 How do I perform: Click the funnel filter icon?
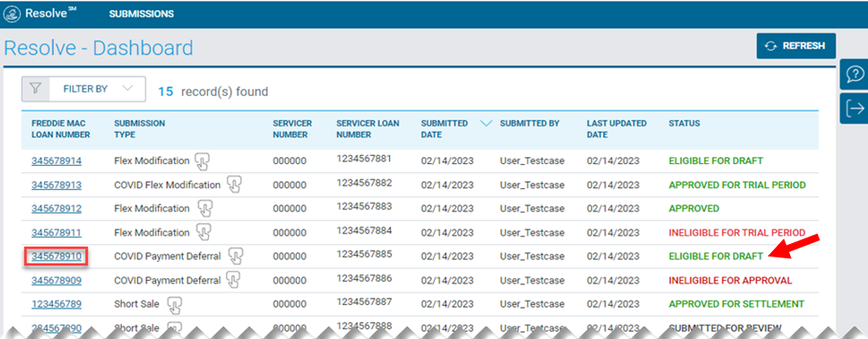pyautogui.click(x=36, y=89)
